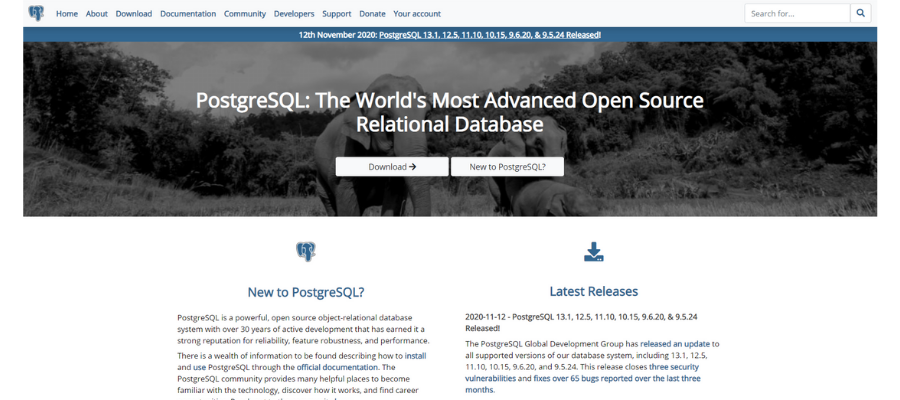Open the Community nav item
This screenshot has height=400, width=900.
pos(245,14)
